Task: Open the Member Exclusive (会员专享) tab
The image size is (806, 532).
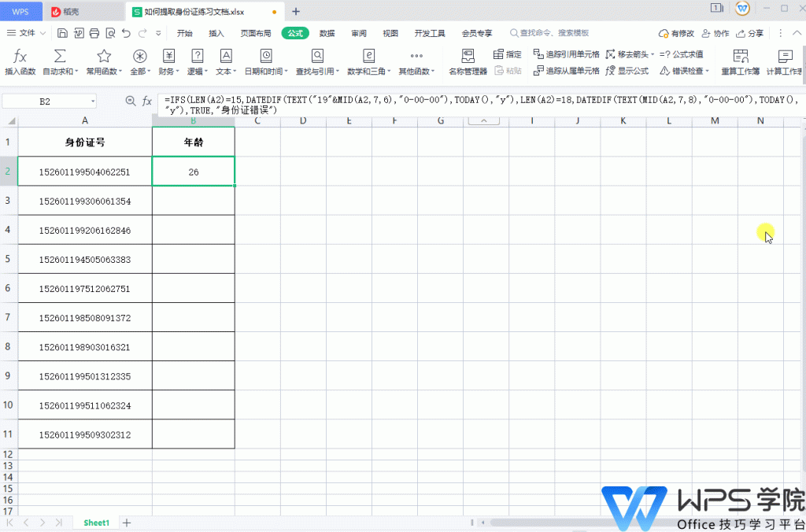Action: 477,33
